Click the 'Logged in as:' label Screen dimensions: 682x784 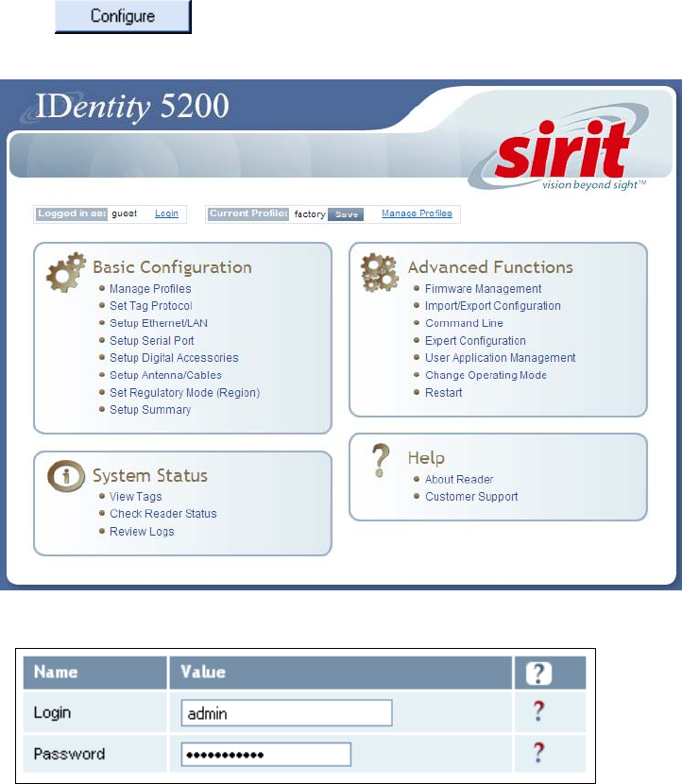pyautogui.click(x=72, y=213)
